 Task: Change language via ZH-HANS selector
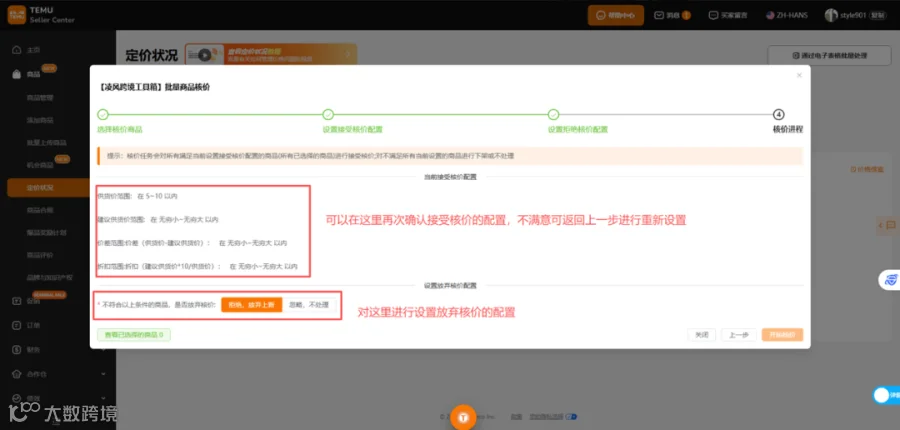tap(786, 16)
